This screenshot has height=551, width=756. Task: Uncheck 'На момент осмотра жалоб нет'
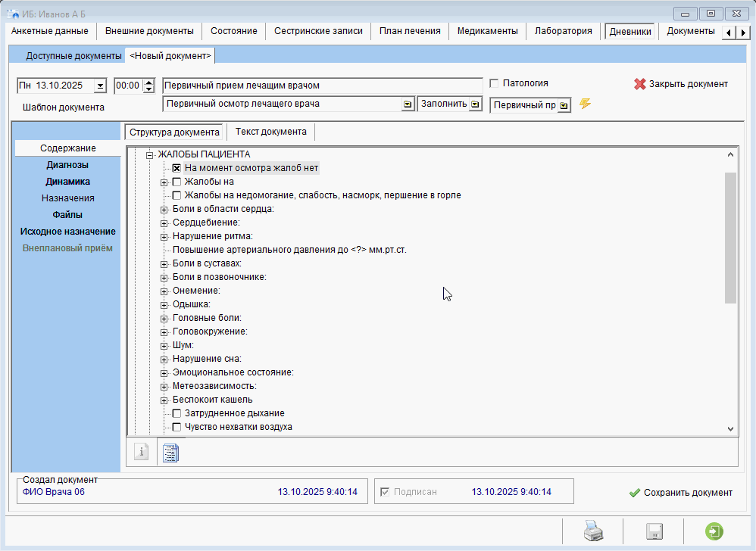[177, 168]
